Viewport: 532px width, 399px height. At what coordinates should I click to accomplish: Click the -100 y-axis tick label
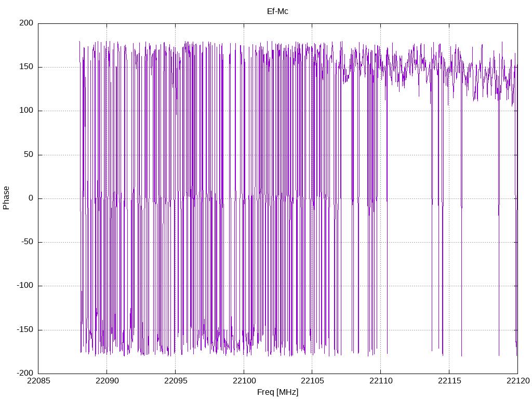(25, 286)
